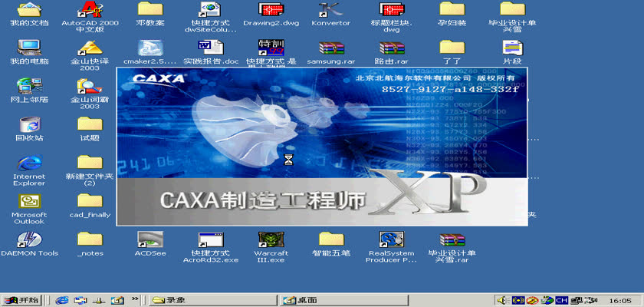Select the 试题 folder
The image size is (644, 307).
tap(90, 129)
